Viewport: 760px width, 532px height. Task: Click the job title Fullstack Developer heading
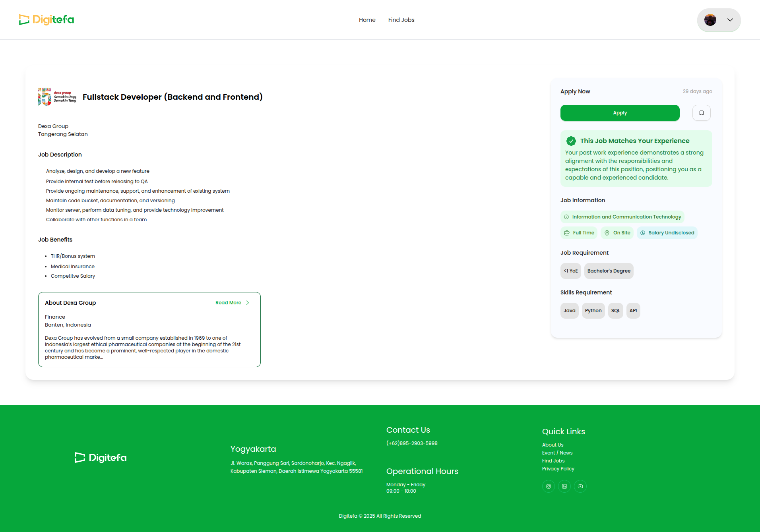point(173,97)
